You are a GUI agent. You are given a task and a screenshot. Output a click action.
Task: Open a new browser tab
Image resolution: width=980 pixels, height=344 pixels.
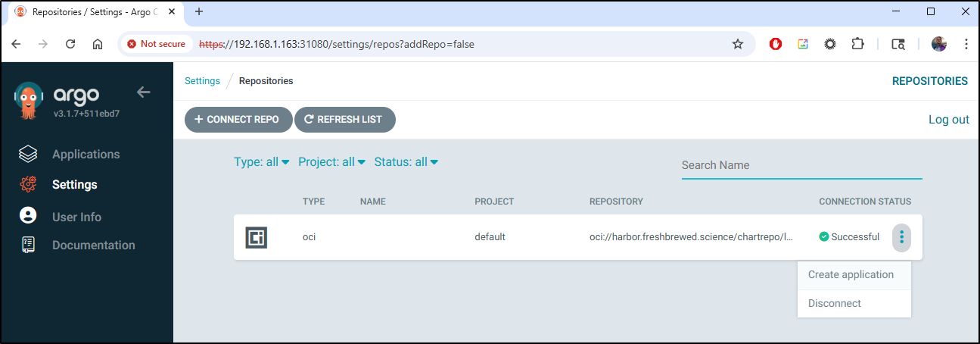(x=199, y=11)
